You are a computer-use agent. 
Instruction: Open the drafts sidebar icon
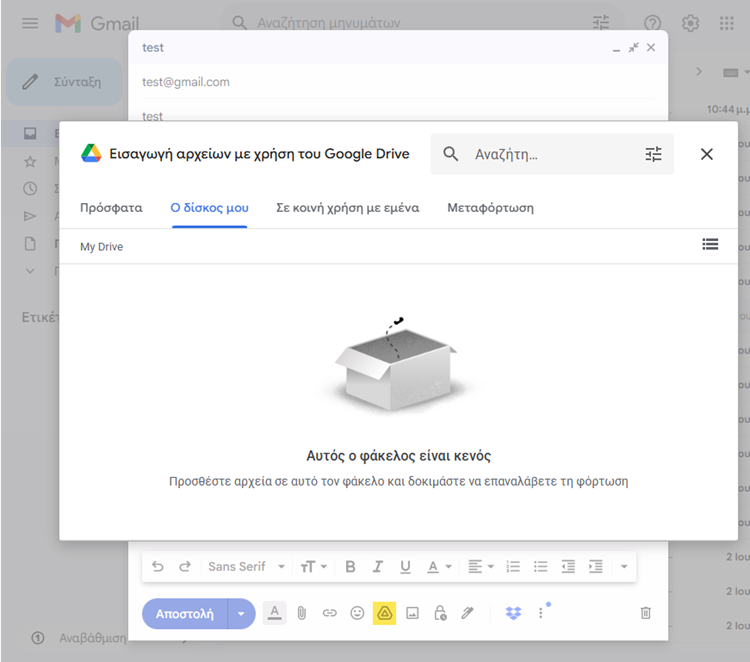[x=30, y=243]
